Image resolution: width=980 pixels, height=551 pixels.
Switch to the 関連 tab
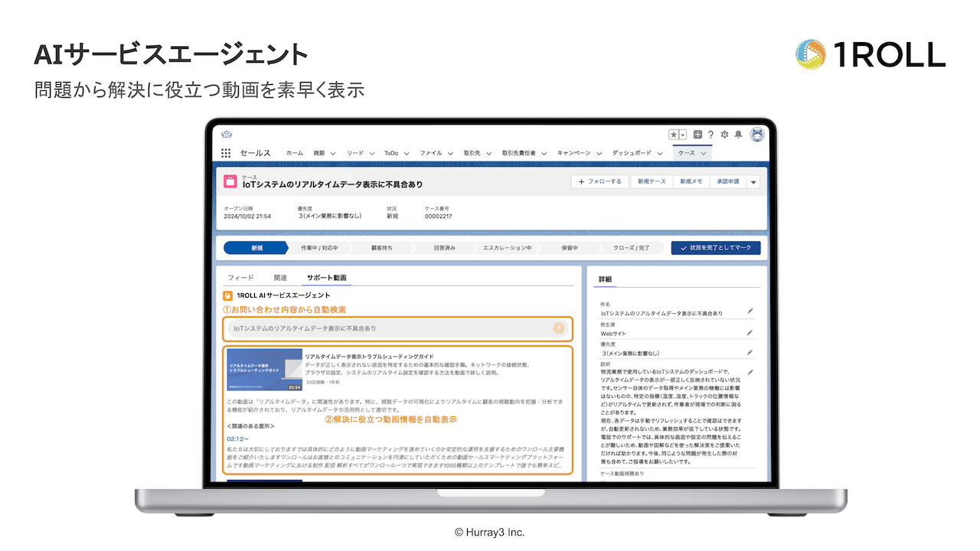(280, 278)
